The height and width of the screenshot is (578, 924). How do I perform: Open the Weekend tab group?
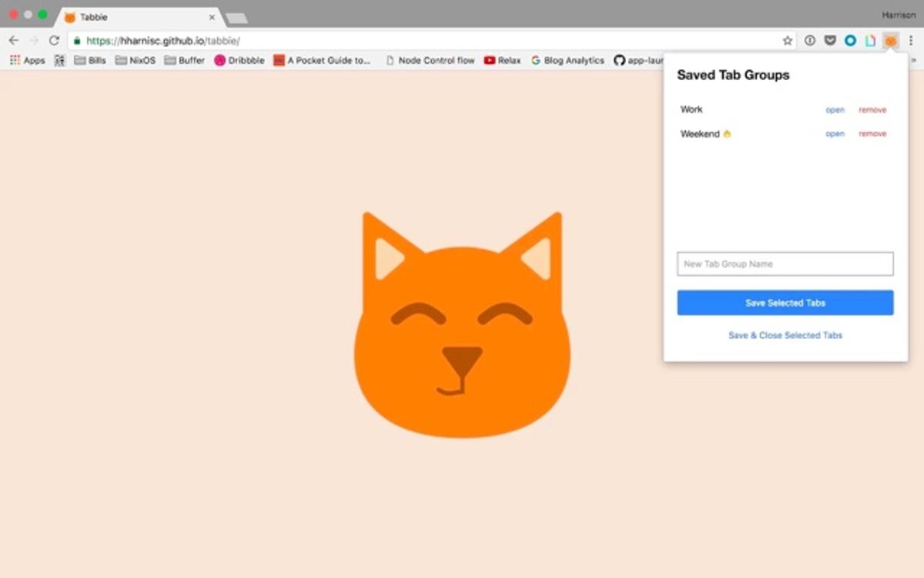tap(835, 134)
